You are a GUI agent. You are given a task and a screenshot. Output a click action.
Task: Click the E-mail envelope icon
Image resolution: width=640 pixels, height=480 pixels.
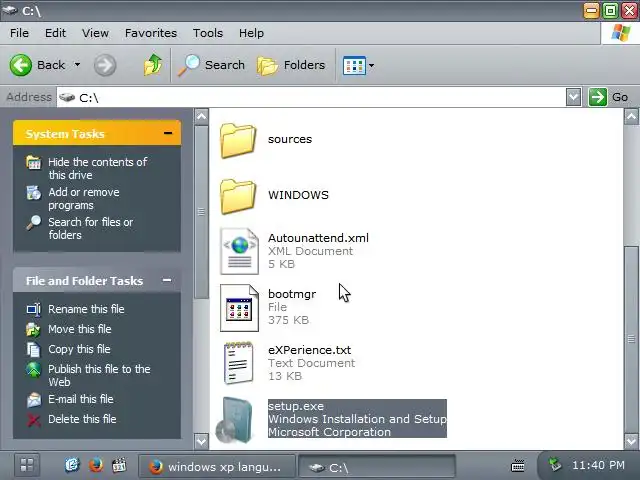pos(34,400)
